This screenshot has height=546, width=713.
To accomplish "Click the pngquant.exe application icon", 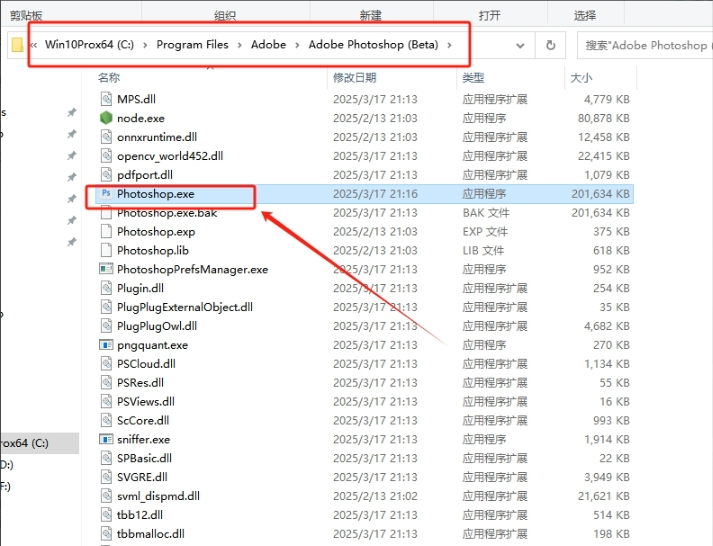I will click(106, 345).
